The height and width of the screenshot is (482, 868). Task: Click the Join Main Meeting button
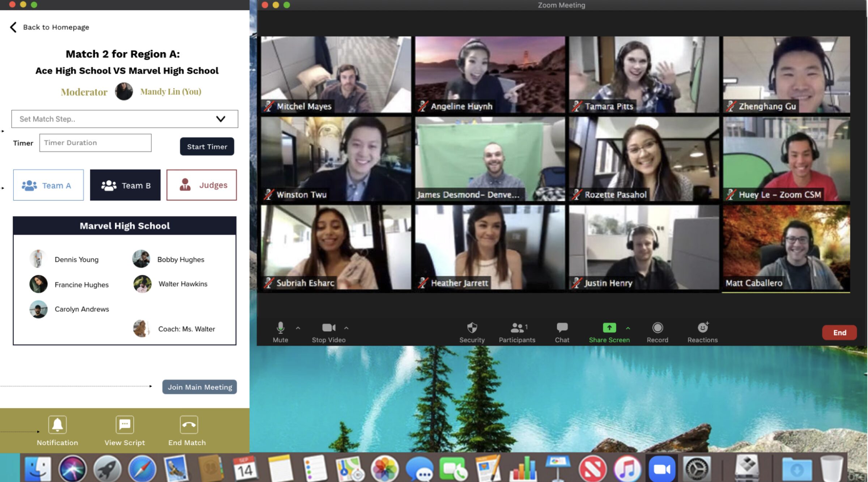pyautogui.click(x=200, y=387)
